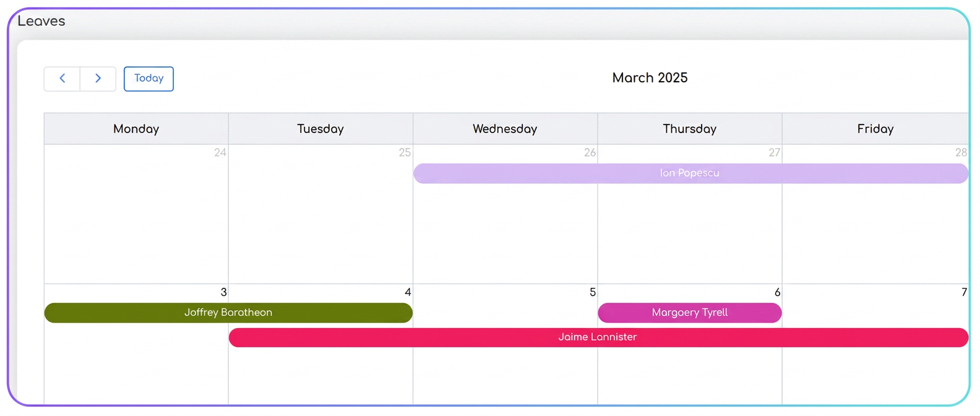Select date number 5
The height and width of the screenshot is (416, 980).
point(593,292)
